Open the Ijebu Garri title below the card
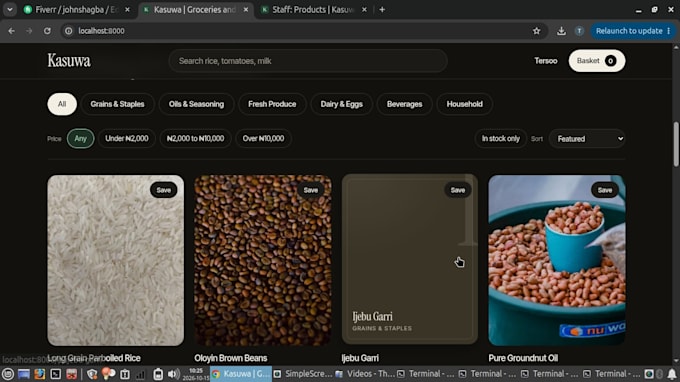Viewport: 680px width, 382px height. (360, 358)
